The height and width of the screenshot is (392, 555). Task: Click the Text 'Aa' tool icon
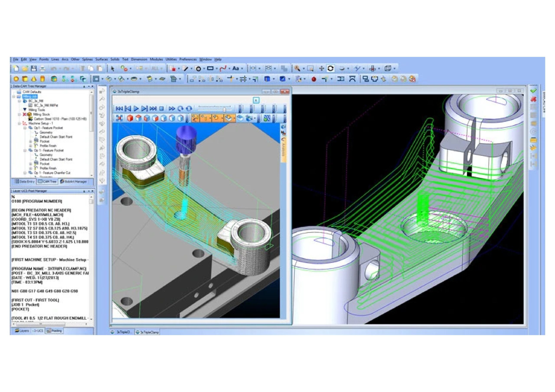(x=235, y=69)
